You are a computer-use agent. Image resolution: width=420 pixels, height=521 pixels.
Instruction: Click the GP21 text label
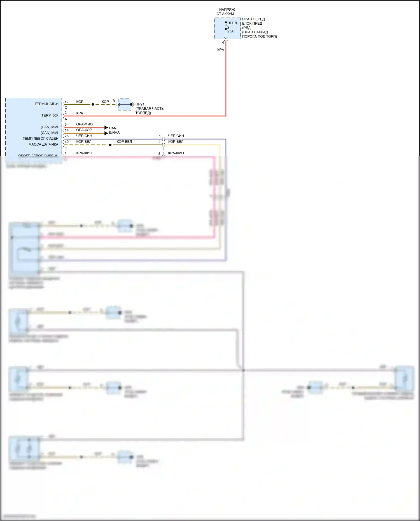[140, 104]
